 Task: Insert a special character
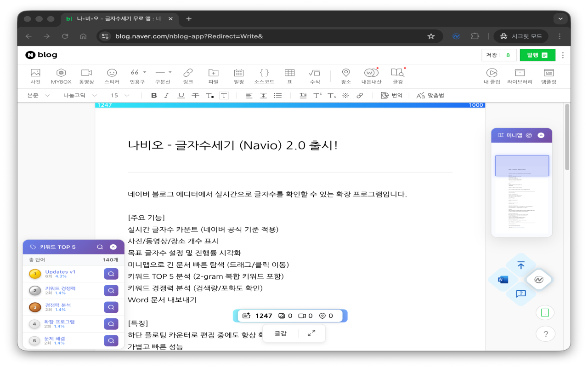345,95
